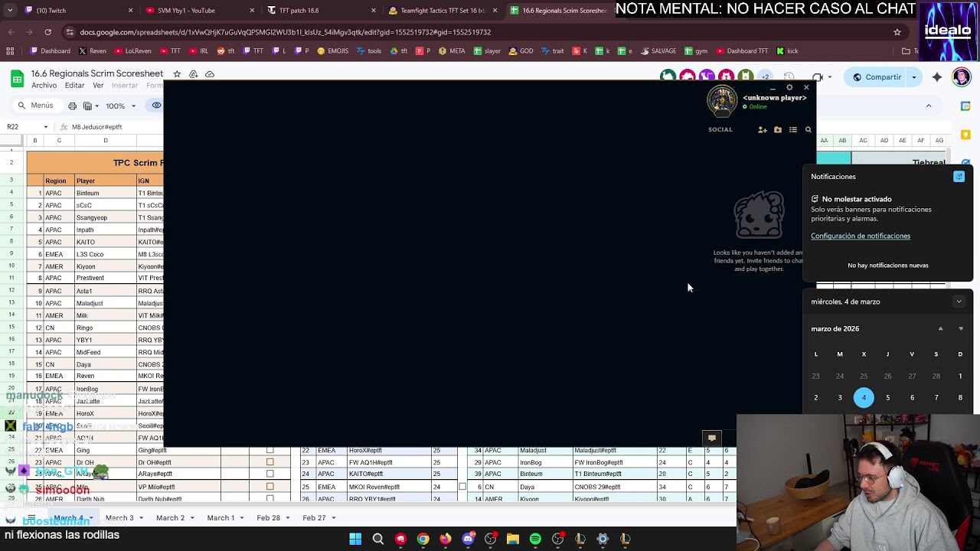The height and width of the screenshot is (551, 980).
Task: Open the kick bookmark
Action: [x=787, y=51]
